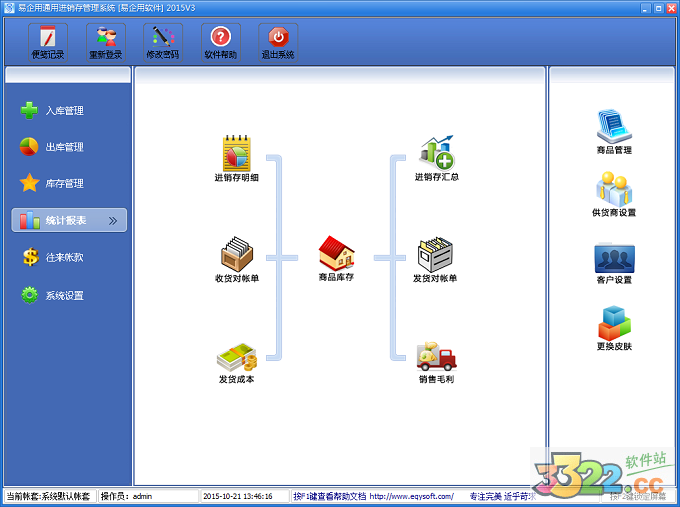The width and height of the screenshot is (680, 507).
Task: Open the 进销存明细 report icon
Action: click(x=236, y=158)
